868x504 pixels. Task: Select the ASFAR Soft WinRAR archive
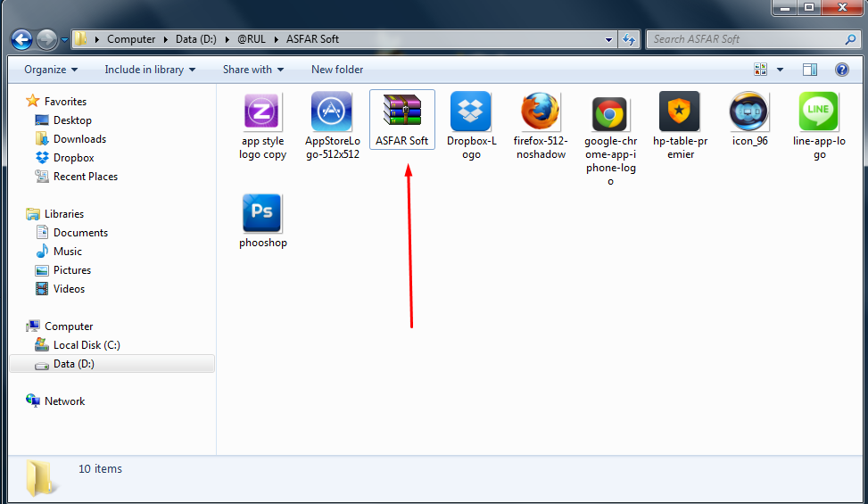402,120
